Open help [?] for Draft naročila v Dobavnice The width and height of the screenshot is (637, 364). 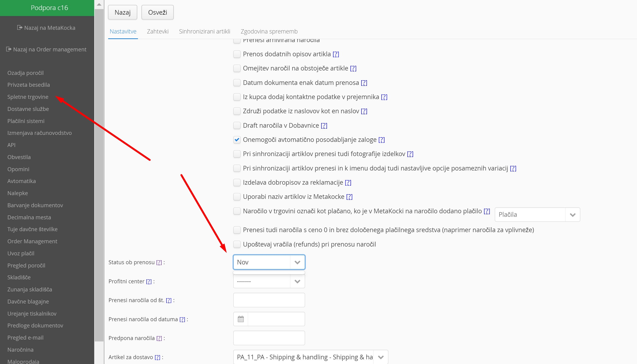point(324,126)
